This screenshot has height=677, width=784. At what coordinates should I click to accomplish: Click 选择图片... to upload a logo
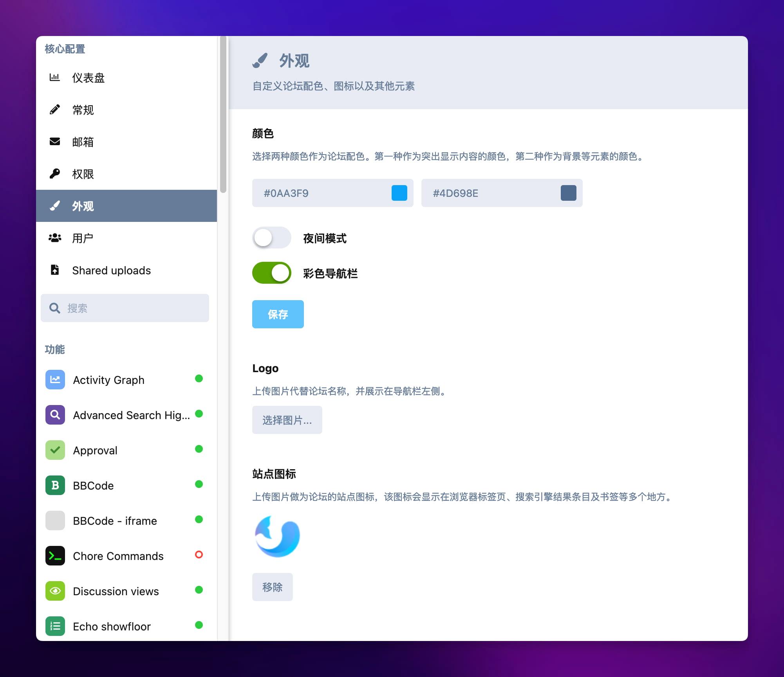coord(287,420)
